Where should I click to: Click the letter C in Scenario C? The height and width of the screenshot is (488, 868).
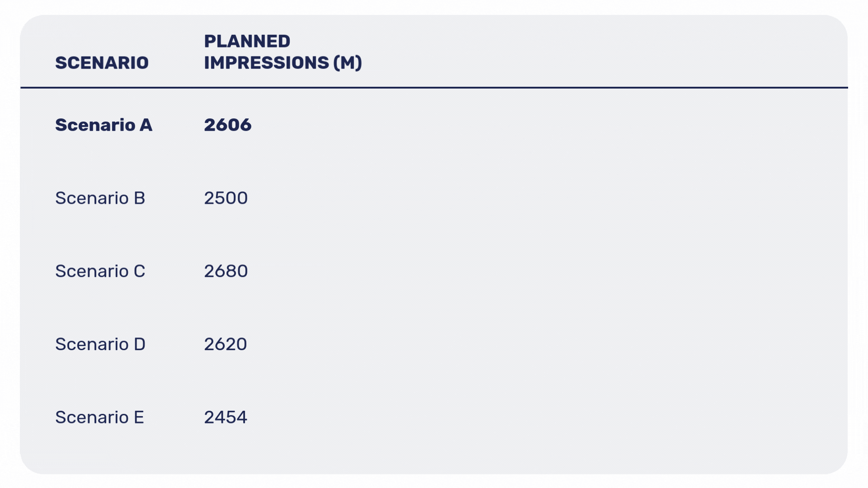click(139, 272)
